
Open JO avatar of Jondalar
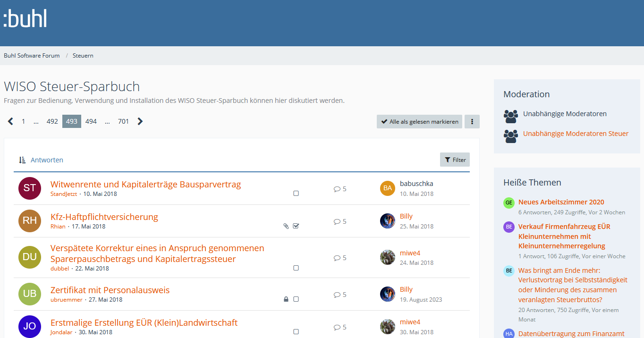click(x=30, y=327)
